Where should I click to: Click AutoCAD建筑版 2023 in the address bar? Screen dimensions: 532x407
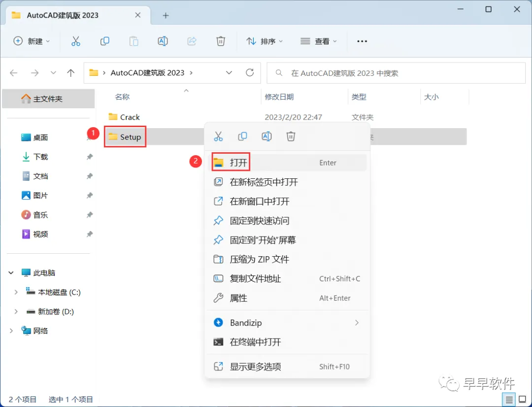147,72
